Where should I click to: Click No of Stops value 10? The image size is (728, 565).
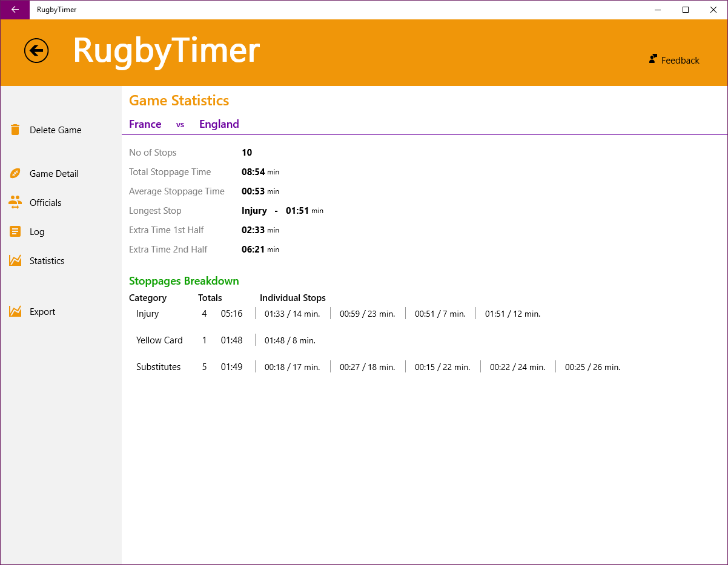247,153
